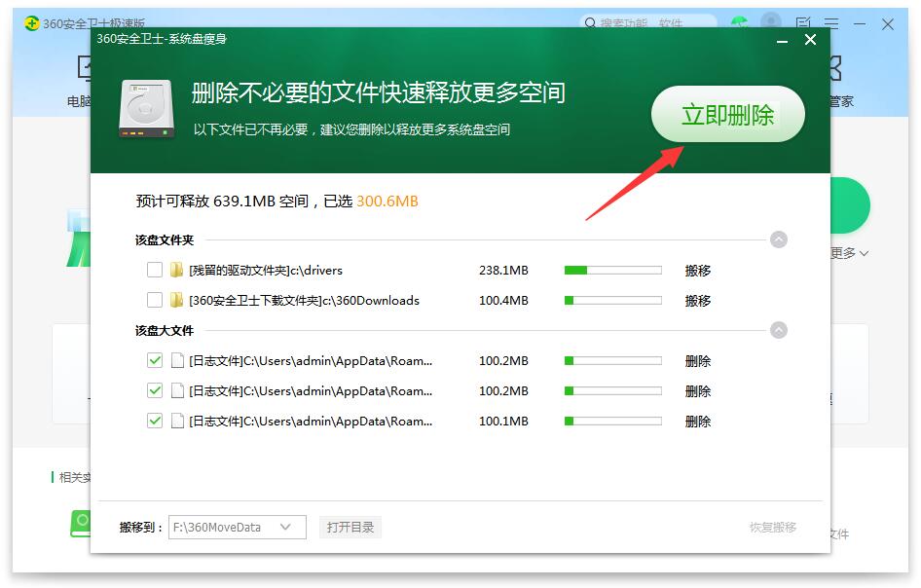Screen dimensions: 921x588
Task: Click the folder icon beside c:\360Downloads
Action: click(176, 300)
